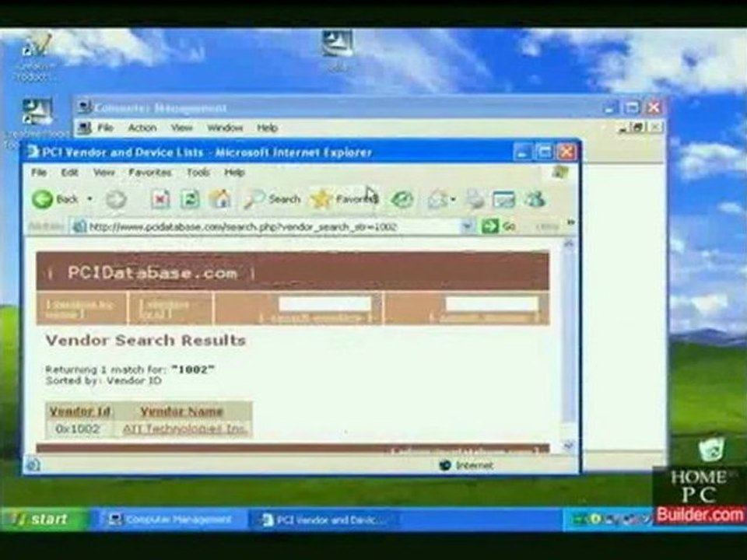Expand the Mail icon dropdown arrow
The height and width of the screenshot is (560, 747).
click(453, 200)
